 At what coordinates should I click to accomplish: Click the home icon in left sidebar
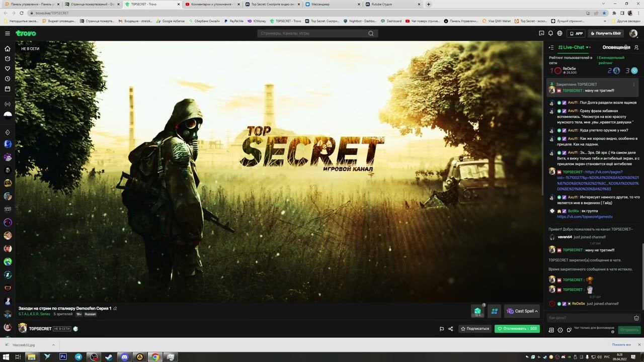tap(8, 49)
